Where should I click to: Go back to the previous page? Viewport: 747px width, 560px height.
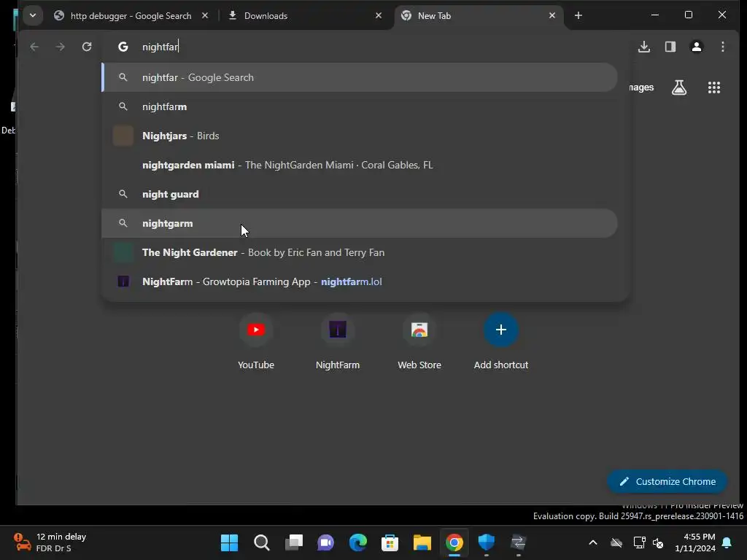click(34, 47)
